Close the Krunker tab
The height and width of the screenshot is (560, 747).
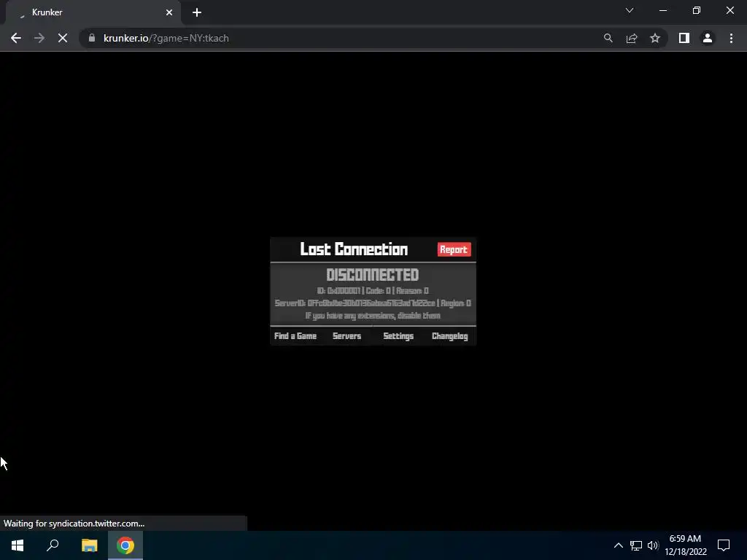point(169,12)
